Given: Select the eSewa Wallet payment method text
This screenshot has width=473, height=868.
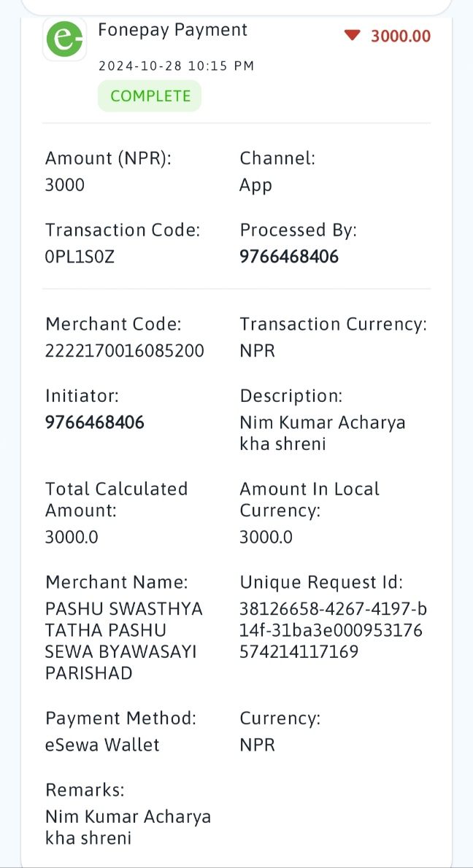Looking at the screenshot, I should (x=102, y=745).
